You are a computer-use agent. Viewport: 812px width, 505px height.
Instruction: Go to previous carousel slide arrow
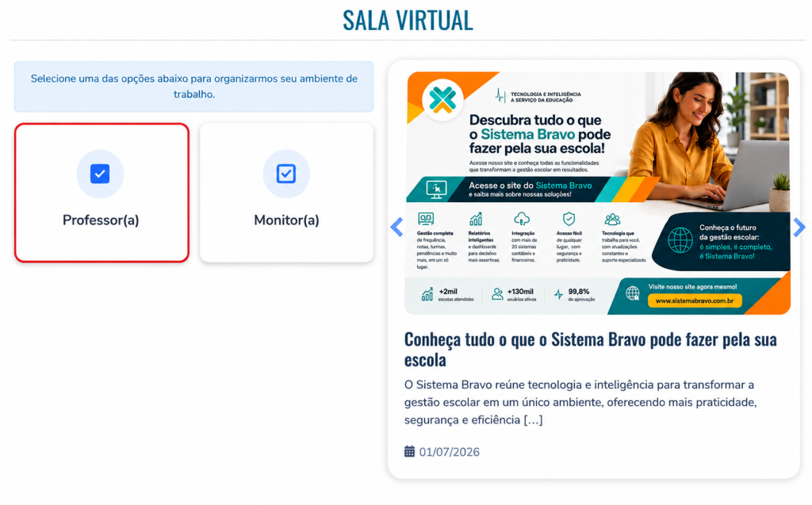point(396,227)
